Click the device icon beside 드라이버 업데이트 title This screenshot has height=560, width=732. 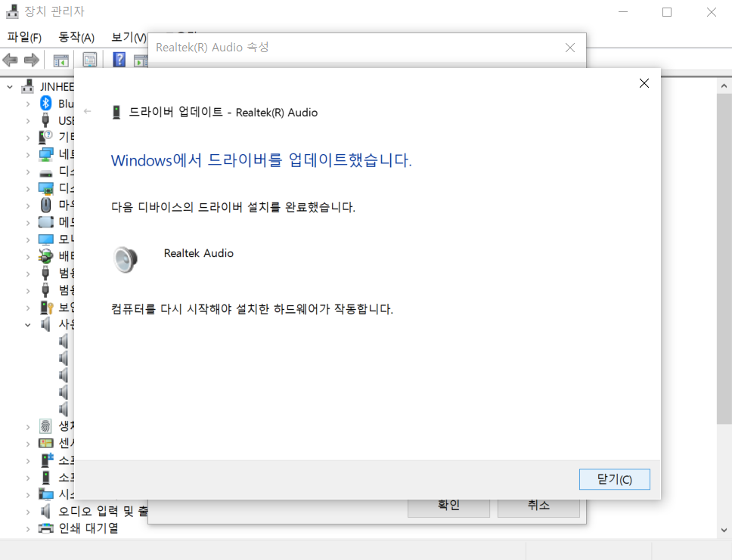pos(116,113)
